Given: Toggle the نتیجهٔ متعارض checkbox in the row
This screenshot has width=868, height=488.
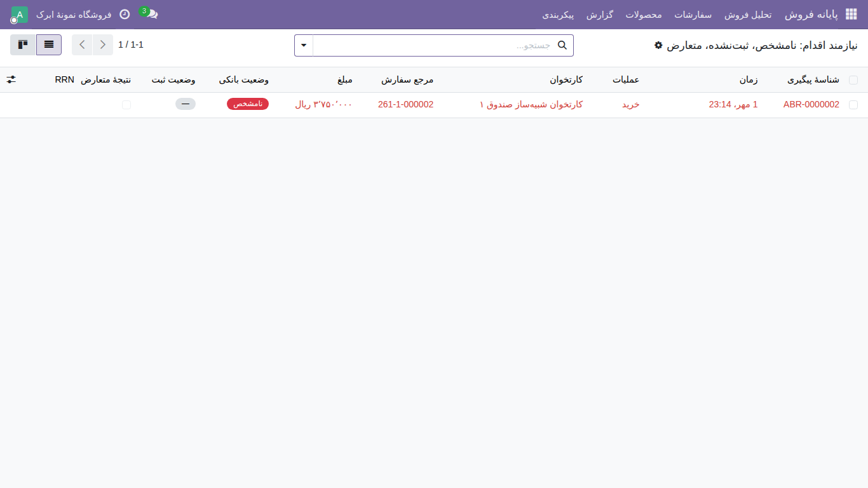Looking at the screenshot, I should (x=126, y=105).
